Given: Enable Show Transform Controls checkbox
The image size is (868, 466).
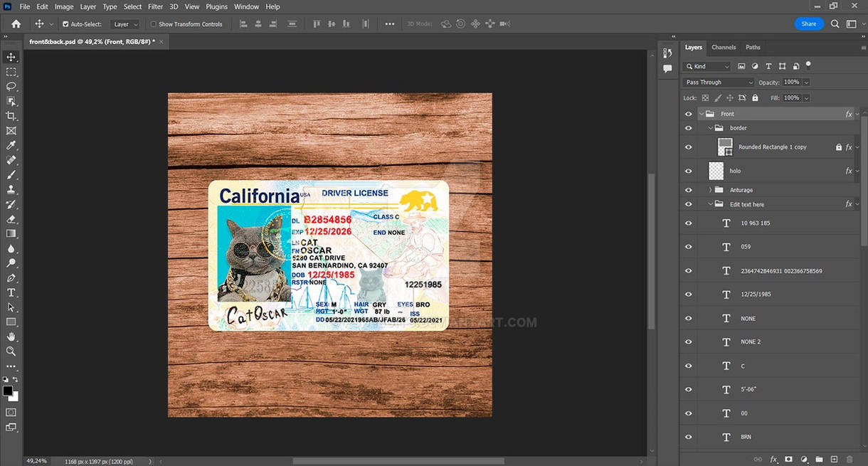Looking at the screenshot, I should pyautogui.click(x=154, y=24).
